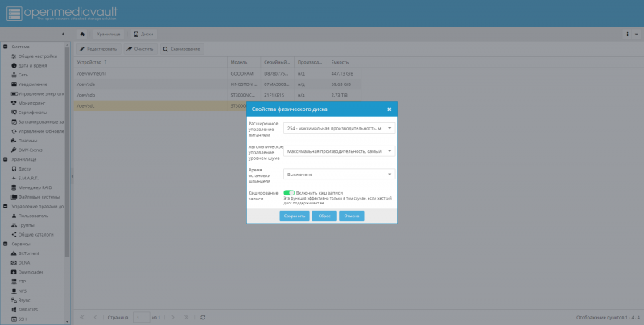Open Дата и Время settings
Viewport: 644px width, 325px height.
[x=29, y=66]
